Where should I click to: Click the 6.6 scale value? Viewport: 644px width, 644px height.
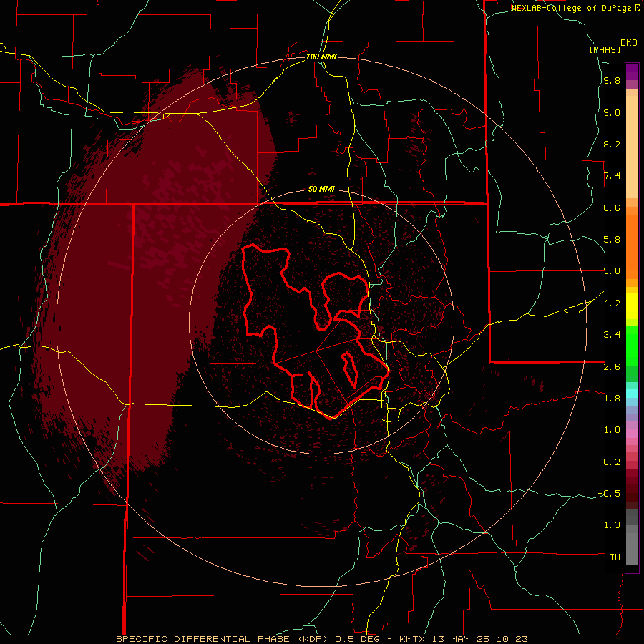click(x=612, y=208)
